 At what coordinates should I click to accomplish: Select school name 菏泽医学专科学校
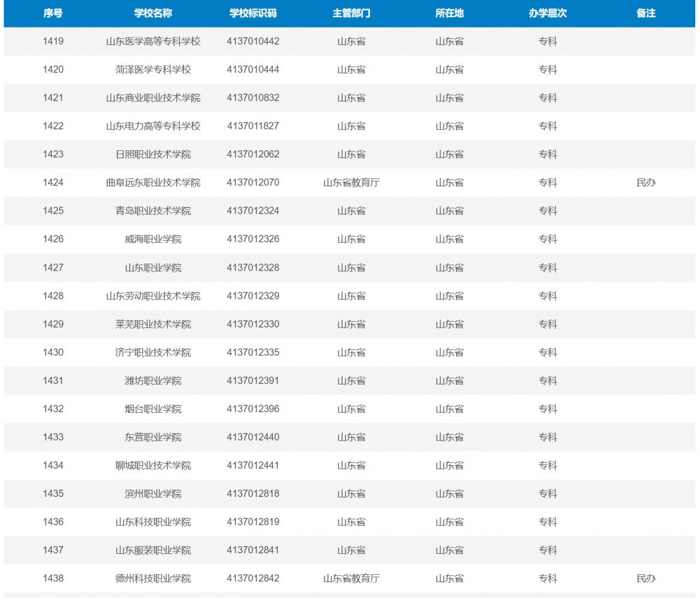tap(153, 69)
